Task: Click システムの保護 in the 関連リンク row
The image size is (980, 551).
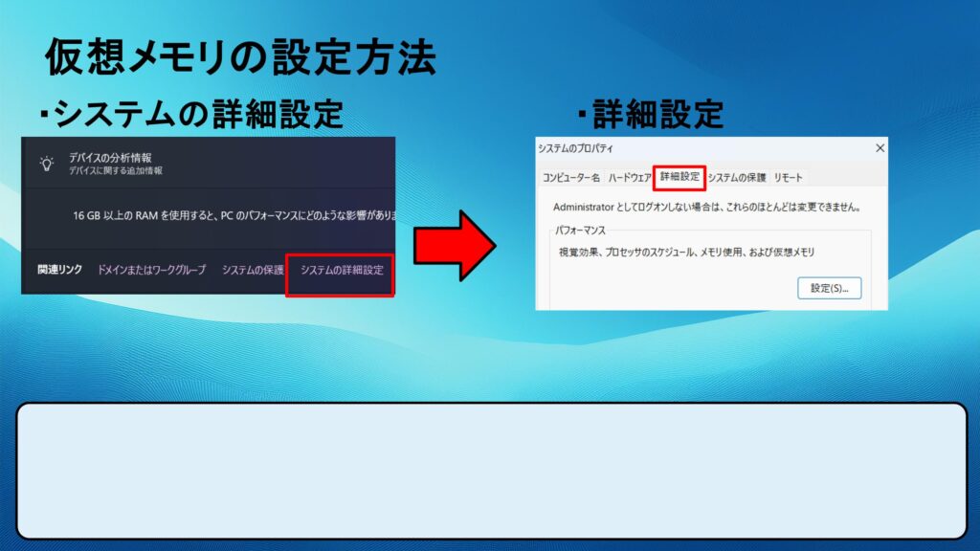Action: [x=253, y=271]
